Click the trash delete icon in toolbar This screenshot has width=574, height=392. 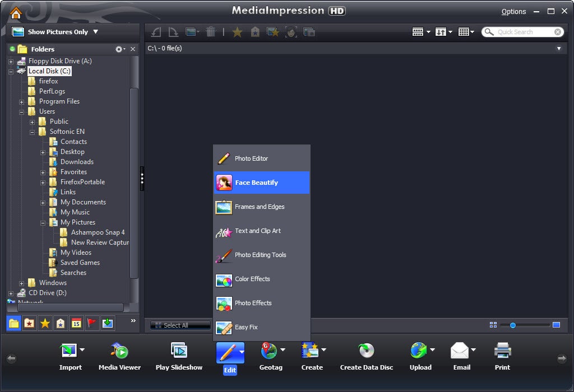[211, 32]
